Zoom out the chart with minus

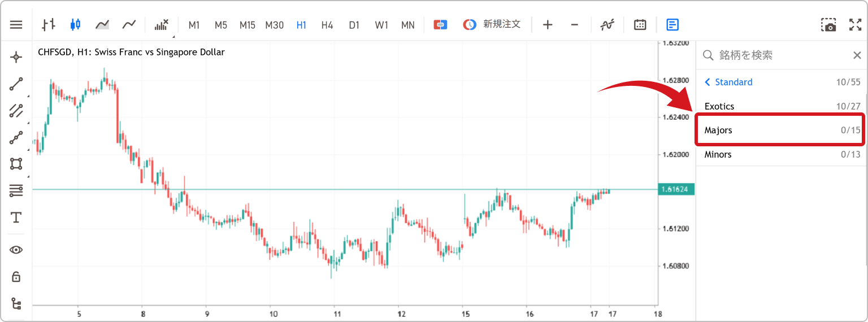[x=574, y=25]
